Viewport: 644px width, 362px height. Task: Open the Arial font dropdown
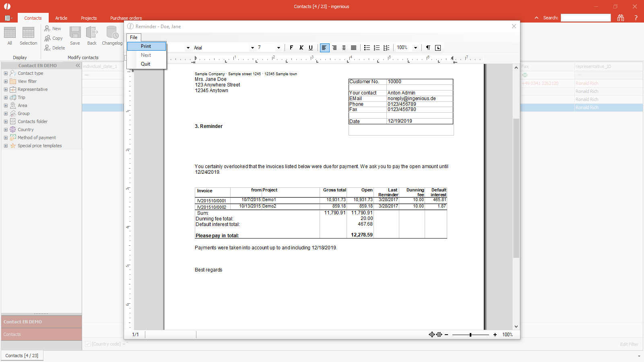[x=252, y=48]
